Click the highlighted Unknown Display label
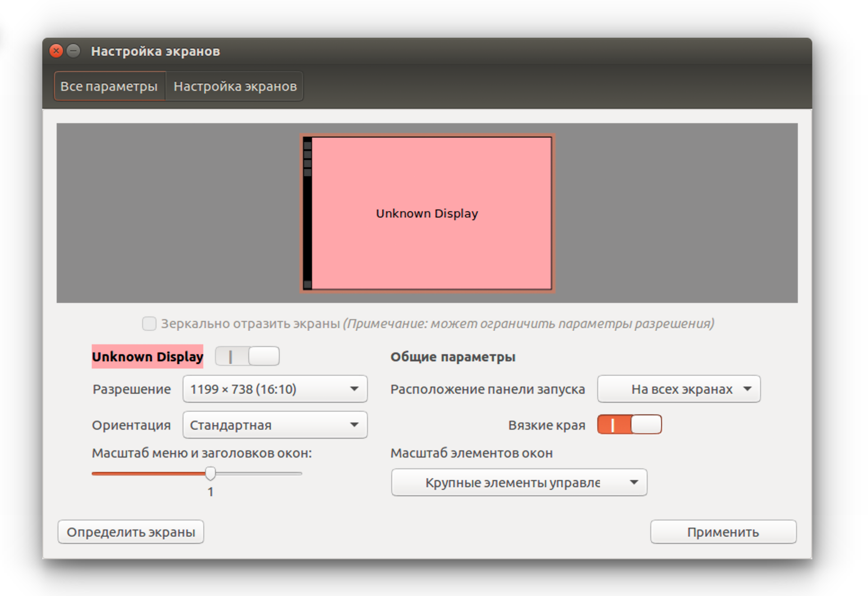 point(148,356)
